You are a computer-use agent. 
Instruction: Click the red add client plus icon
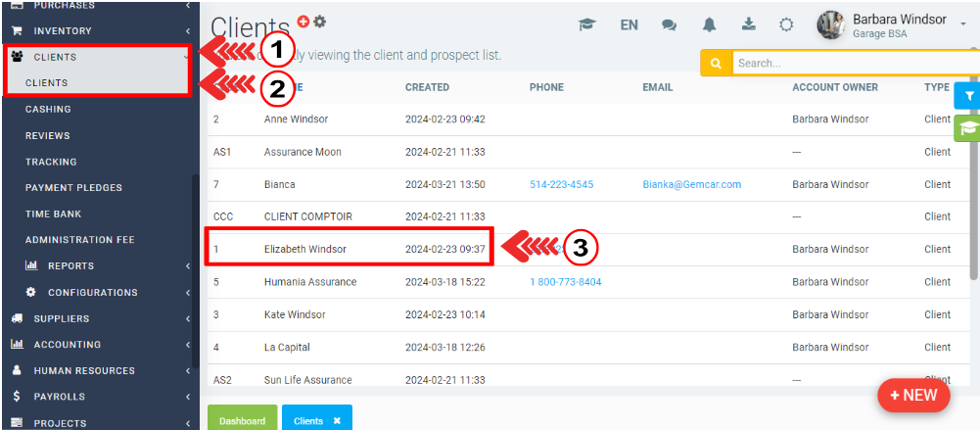303,21
